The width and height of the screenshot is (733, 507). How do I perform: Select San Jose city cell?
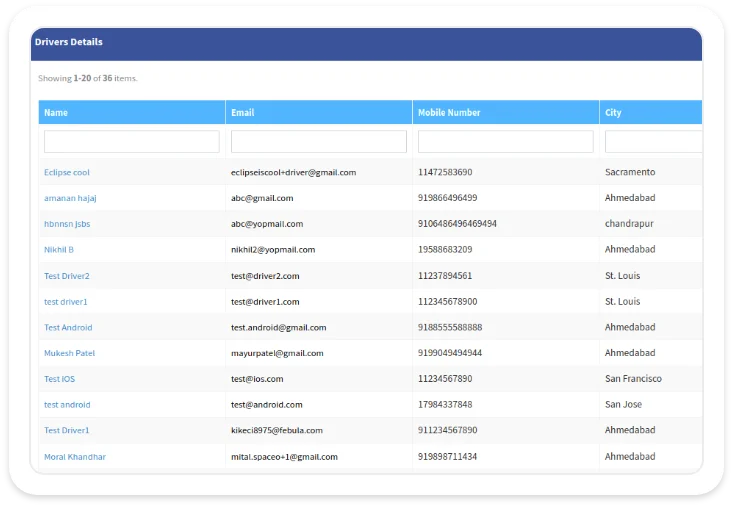623,404
